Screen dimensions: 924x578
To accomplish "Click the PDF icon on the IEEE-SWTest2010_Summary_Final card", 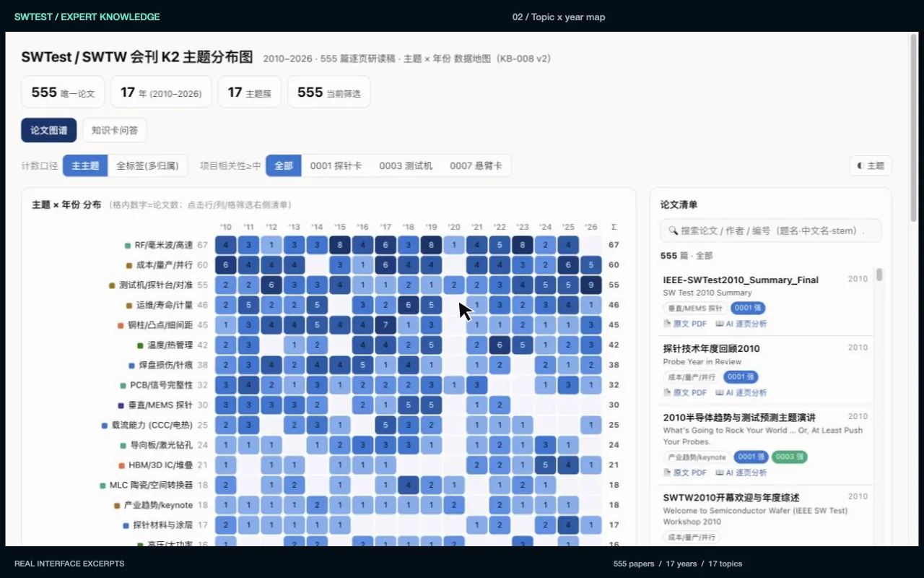I will tap(667, 324).
